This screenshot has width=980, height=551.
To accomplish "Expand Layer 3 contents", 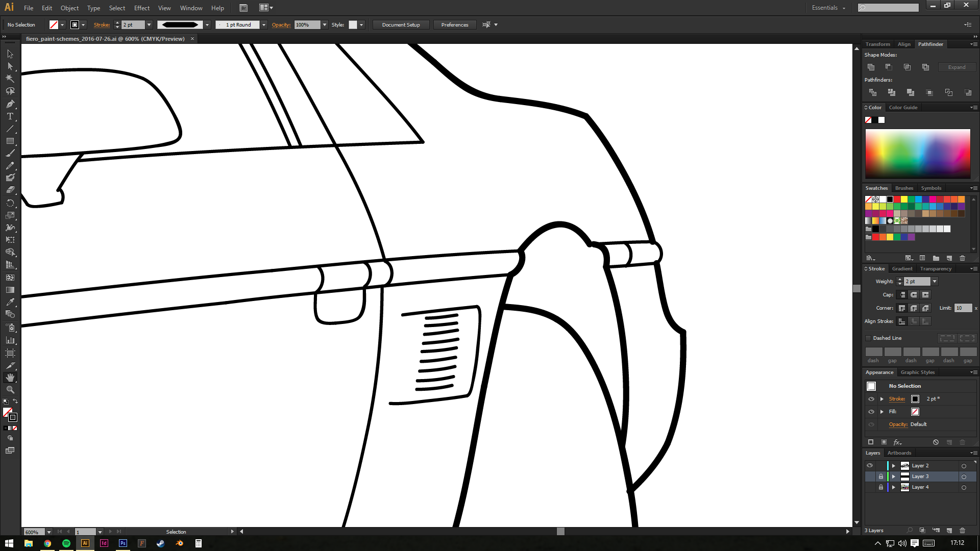I will coord(894,477).
